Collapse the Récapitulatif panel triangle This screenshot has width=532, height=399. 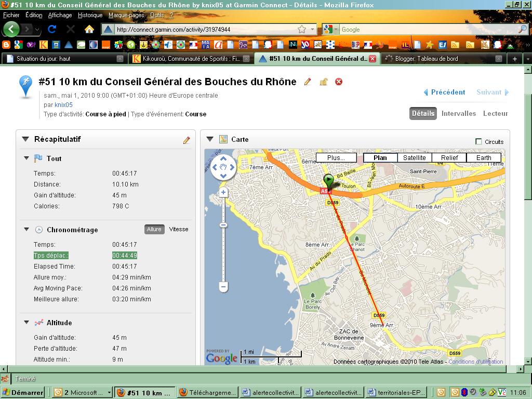pyautogui.click(x=25, y=139)
